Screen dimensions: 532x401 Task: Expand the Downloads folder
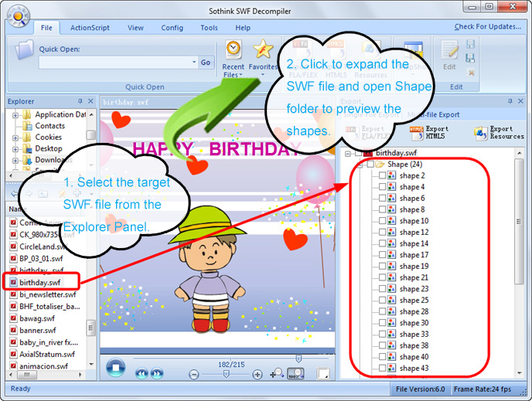(x=15, y=161)
